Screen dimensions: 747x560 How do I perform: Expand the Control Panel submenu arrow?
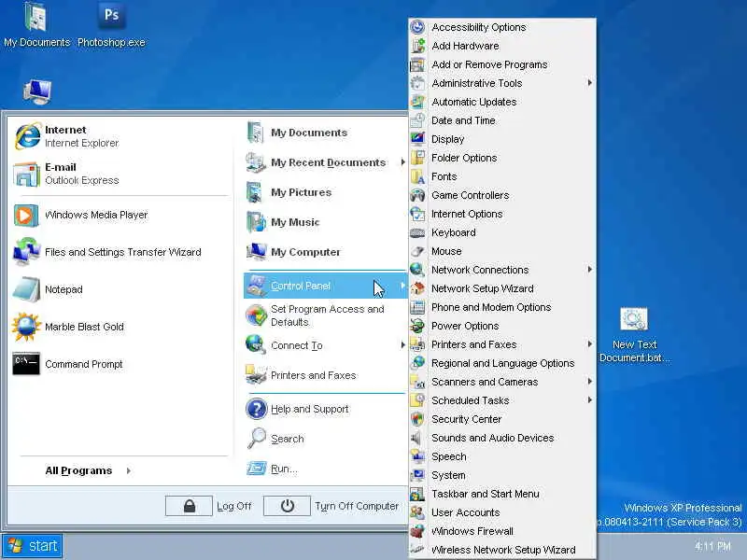tap(402, 286)
